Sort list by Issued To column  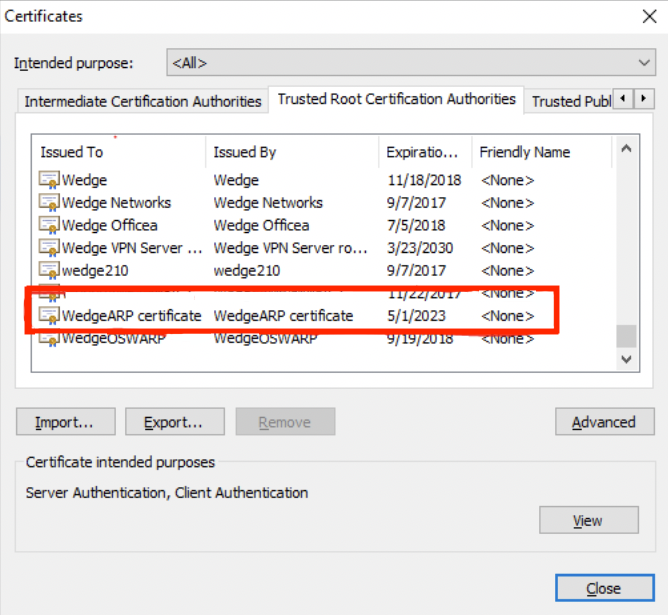coord(118,152)
